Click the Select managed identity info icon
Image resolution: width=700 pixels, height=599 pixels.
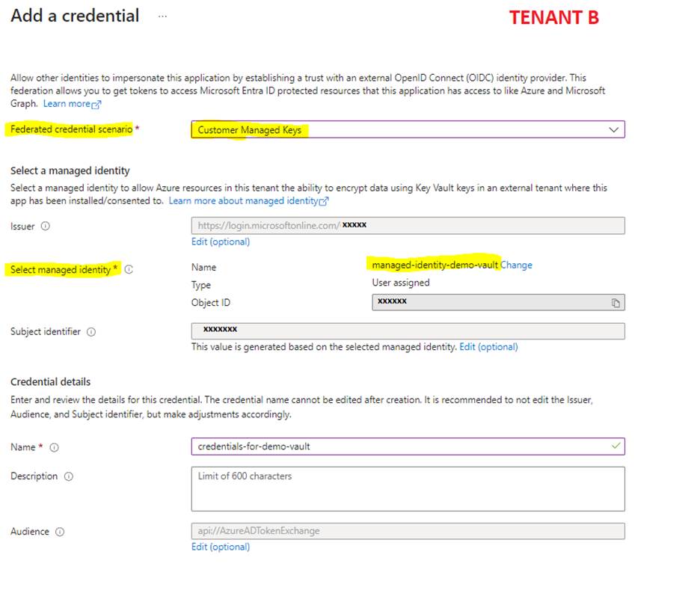pos(129,270)
